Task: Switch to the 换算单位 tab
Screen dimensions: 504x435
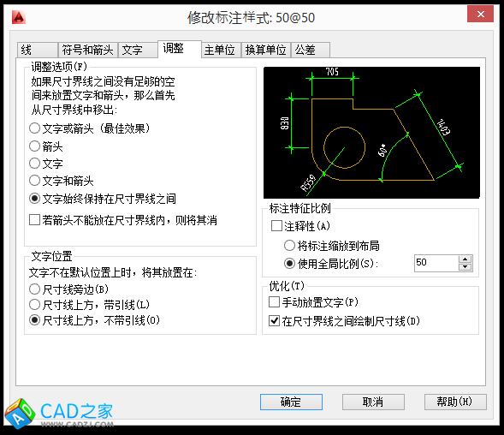Action: 266,51
